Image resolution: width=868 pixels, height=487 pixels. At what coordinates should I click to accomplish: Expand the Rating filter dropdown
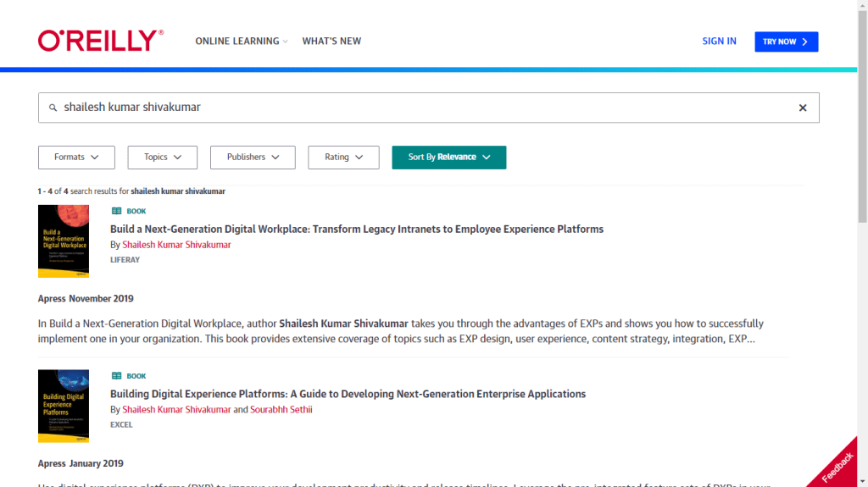pos(343,158)
